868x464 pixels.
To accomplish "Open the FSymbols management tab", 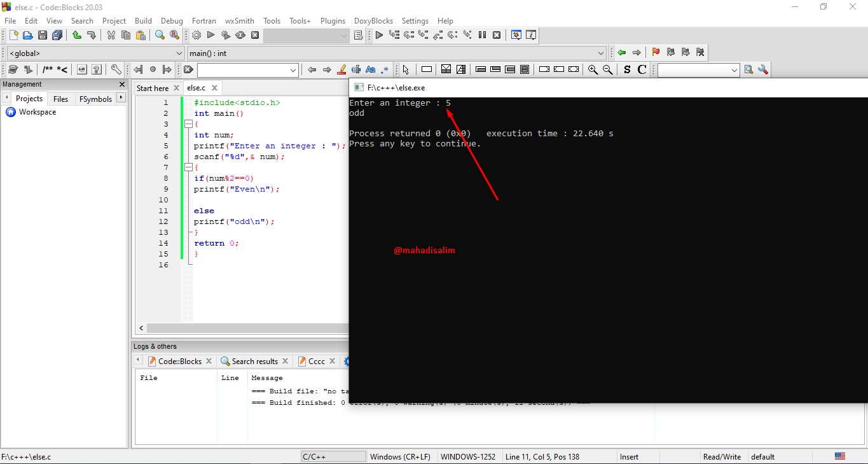I will pos(95,99).
